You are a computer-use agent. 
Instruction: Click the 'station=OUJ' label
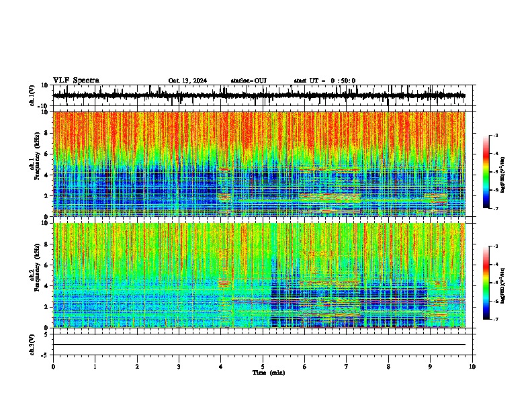pyautogui.click(x=249, y=81)
